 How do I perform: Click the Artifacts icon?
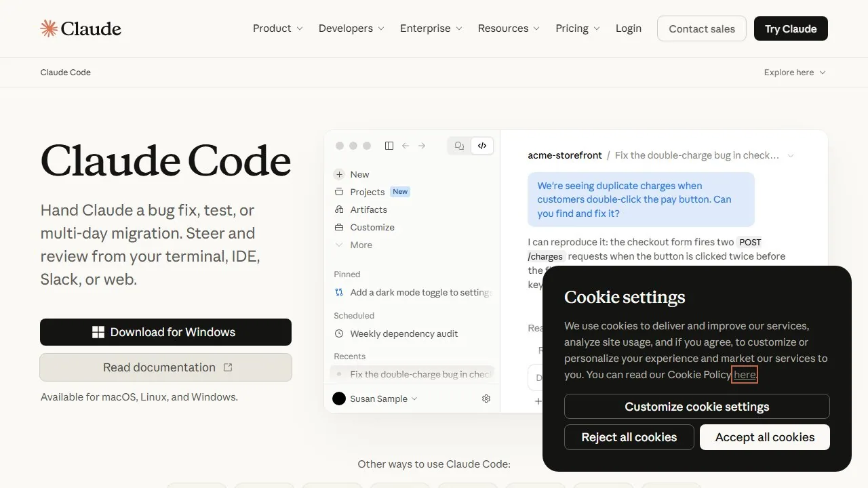click(x=339, y=209)
